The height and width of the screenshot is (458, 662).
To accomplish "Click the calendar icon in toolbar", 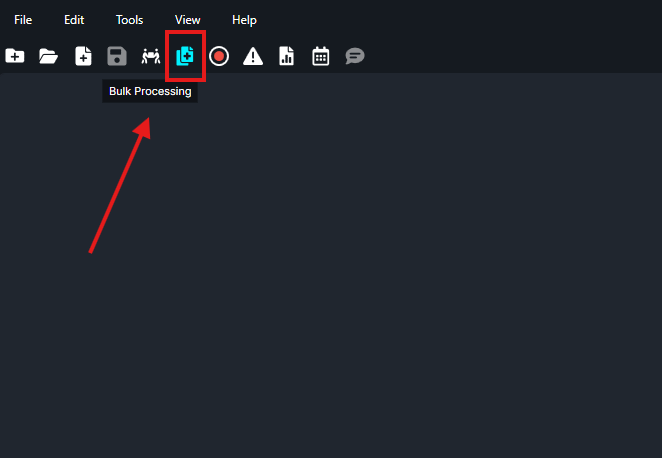I will pyautogui.click(x=320, y=56).
